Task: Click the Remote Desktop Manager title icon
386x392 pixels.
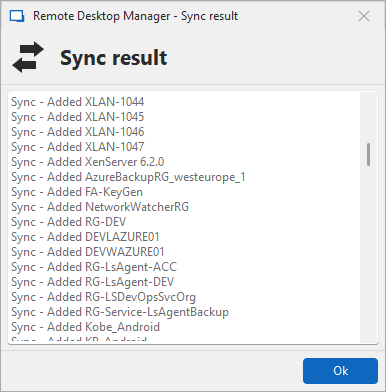Action: (17, 16)
